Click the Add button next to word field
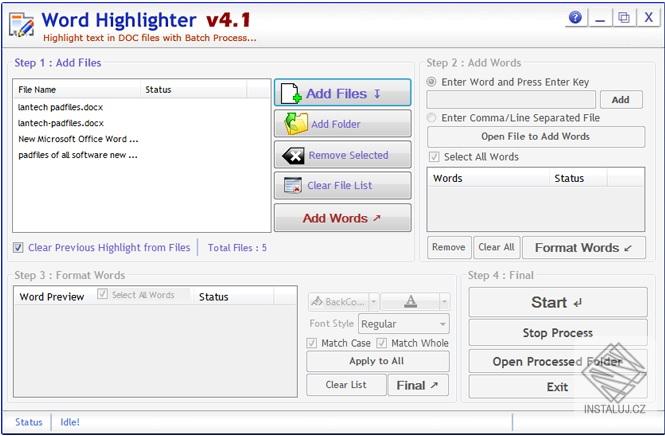665x436 pixels. coord(621,100)
